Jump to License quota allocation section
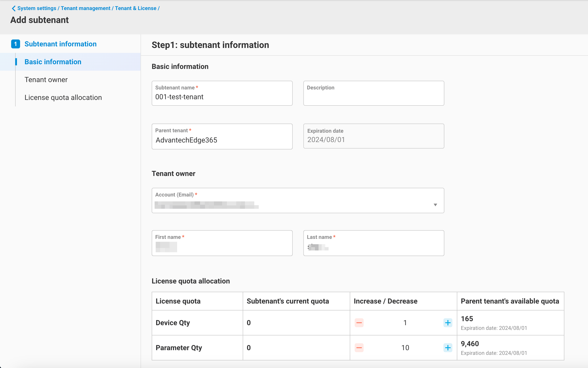Screen dimensions: 588x368 click(x=63, y=97)
